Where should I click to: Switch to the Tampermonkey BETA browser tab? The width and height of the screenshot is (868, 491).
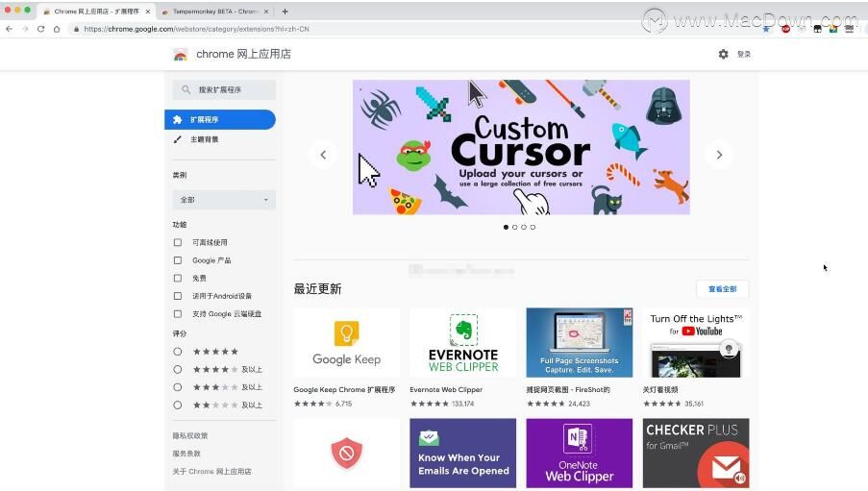click(x=214, y=12)
